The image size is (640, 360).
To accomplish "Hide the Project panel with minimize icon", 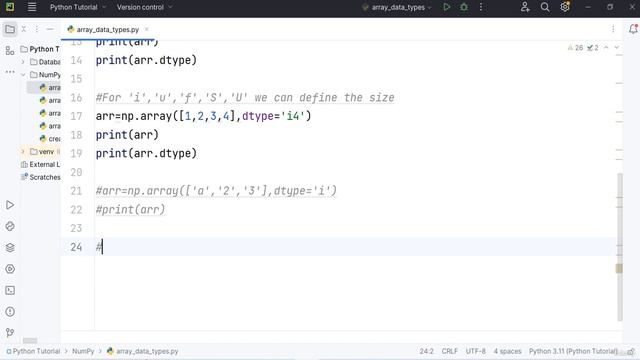I will coord(50,29).
